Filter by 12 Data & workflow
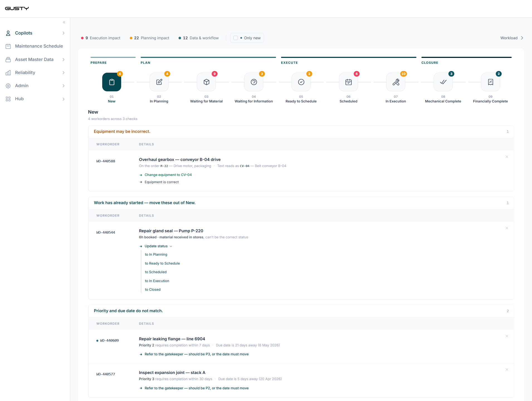The image size is (532, 401). click(198, 38)
